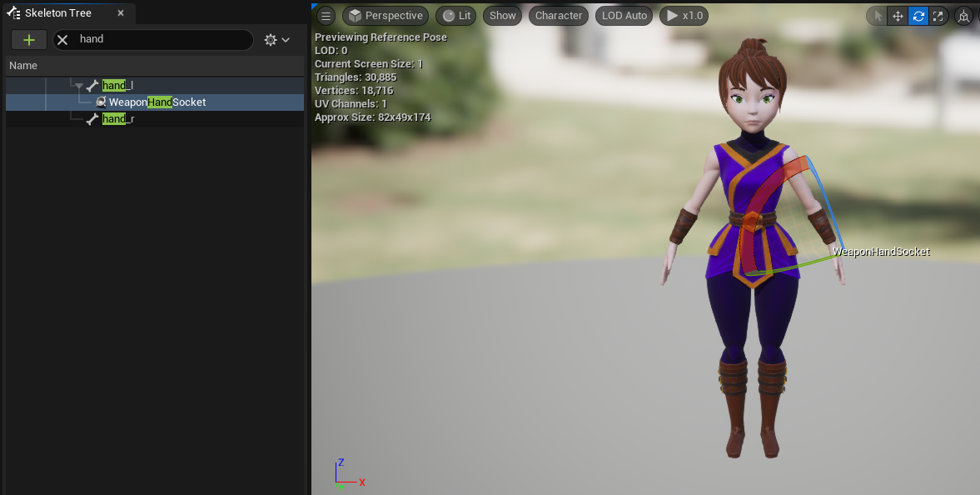The image size is (980, 495).
Task: Select the hand_r bone row
Action: coord(155,119)
